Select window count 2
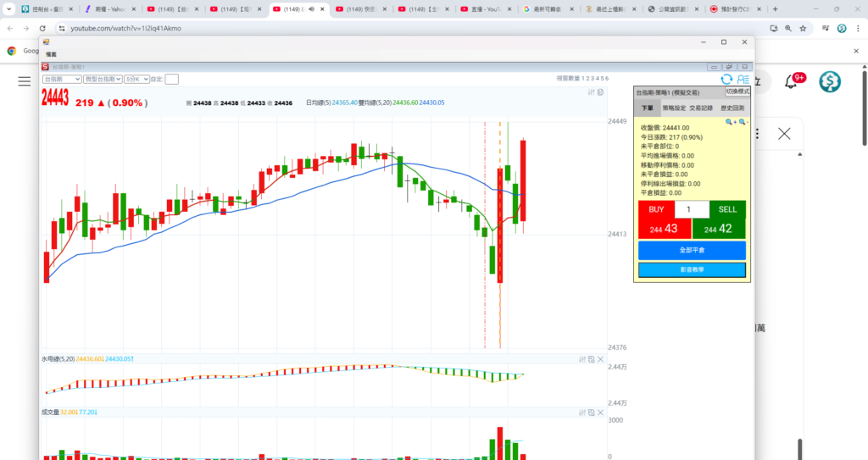 tap(588, 79)
